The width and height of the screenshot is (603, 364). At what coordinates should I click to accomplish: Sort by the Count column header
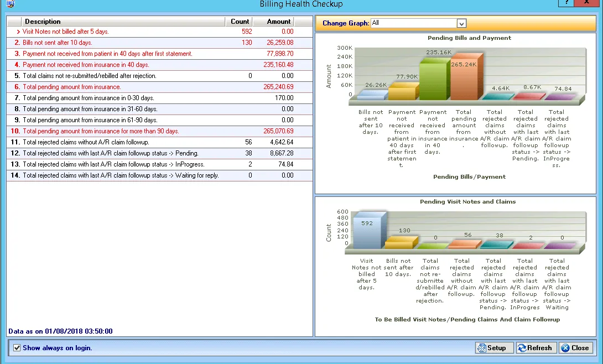pyautogui.click(x=240, y=22)
